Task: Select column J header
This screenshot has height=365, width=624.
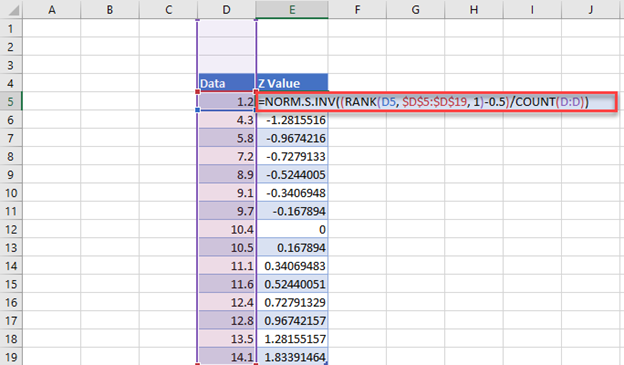Action: [591, 9]
